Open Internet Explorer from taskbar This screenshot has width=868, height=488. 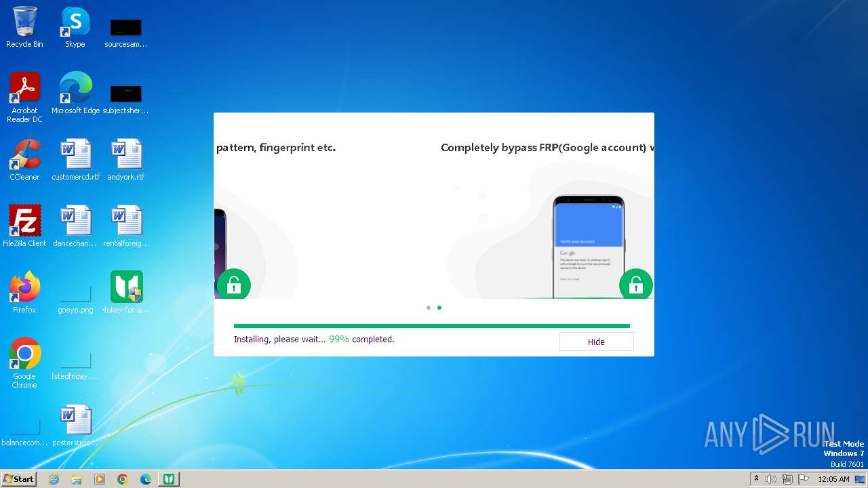tap(54, 479)
